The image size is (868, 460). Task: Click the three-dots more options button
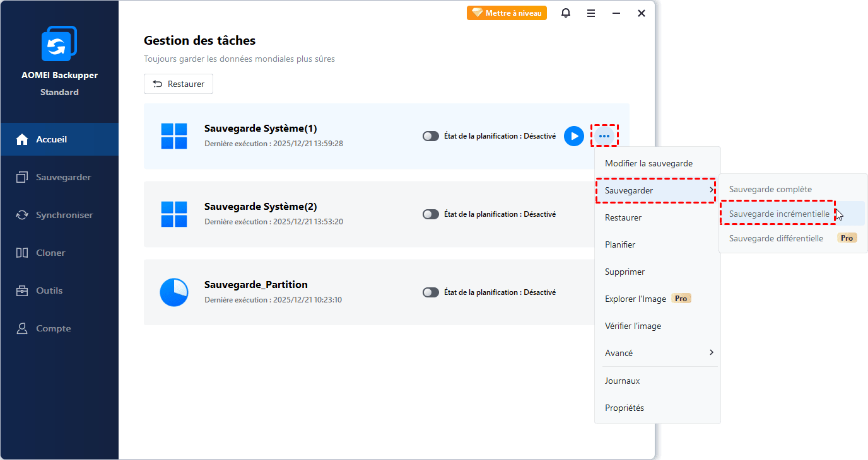(604, 136)
